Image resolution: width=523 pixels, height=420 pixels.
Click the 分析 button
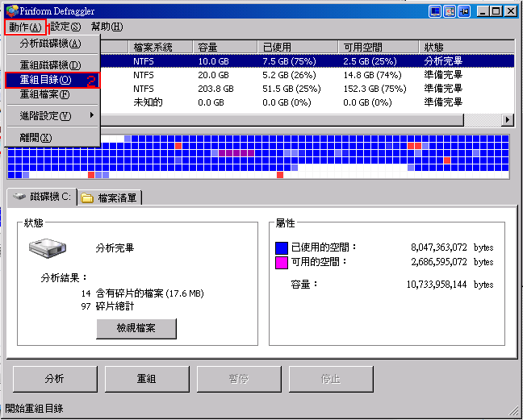pos(55,379)
